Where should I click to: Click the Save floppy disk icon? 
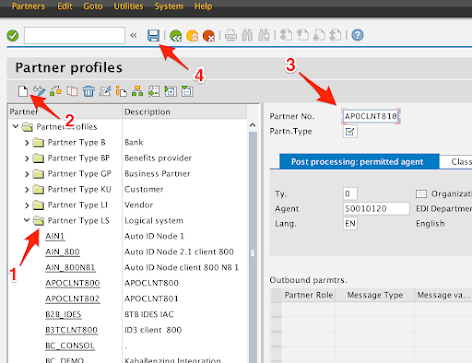pos(153,35)
